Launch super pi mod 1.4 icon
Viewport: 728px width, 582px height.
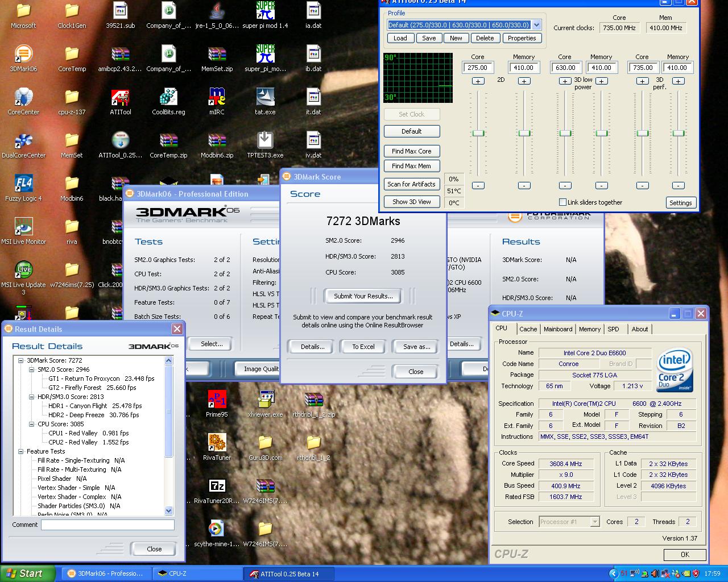265,11
